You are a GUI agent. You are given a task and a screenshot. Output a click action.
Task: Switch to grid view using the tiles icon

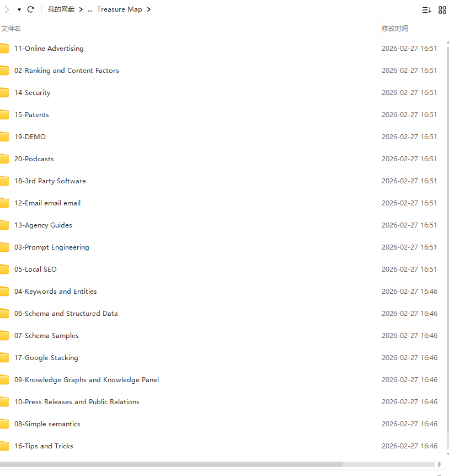[442, 10]
